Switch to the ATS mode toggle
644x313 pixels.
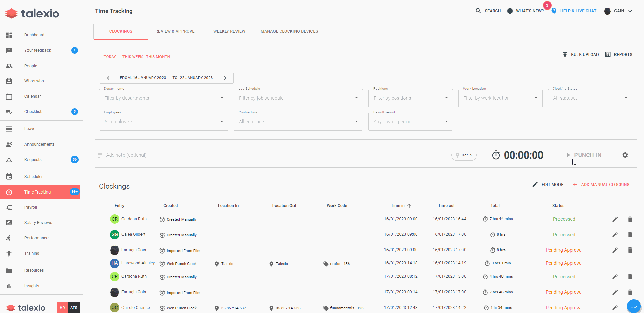point(74,307)
